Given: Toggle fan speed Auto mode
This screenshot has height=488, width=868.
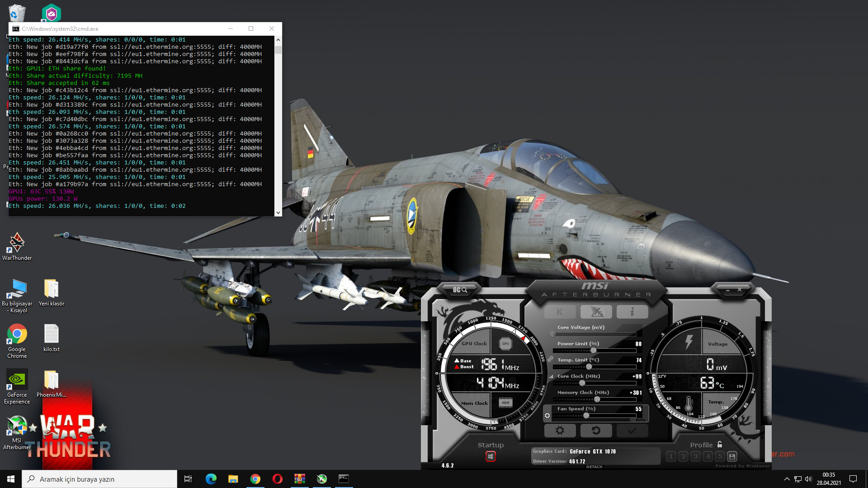Looking at the screenshot, I should tap(640, 420).
